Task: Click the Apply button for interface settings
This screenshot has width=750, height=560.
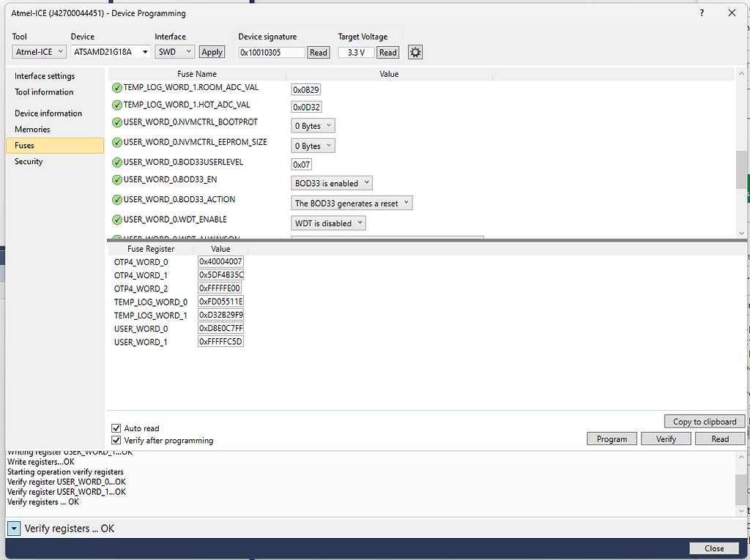Action: 212,52
